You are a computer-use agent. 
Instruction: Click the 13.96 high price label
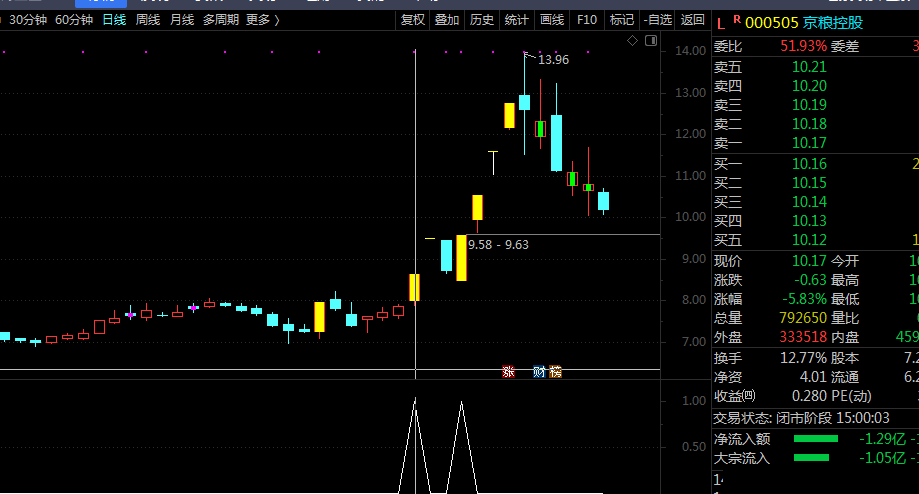coord(553,60)
